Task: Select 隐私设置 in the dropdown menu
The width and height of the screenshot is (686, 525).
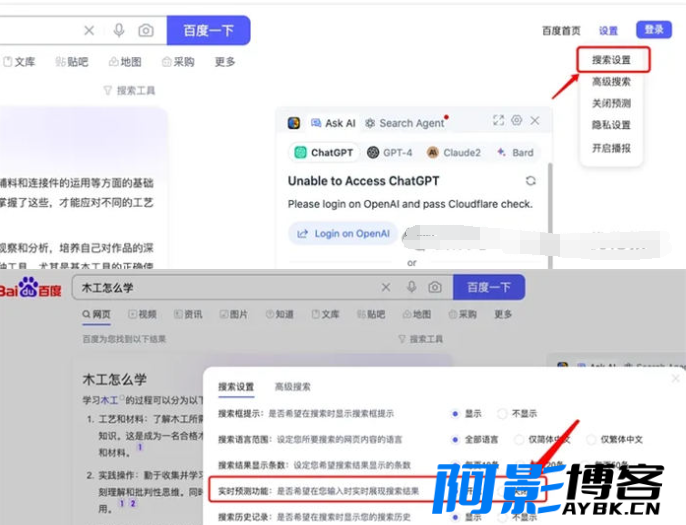Action: point(611,125)
